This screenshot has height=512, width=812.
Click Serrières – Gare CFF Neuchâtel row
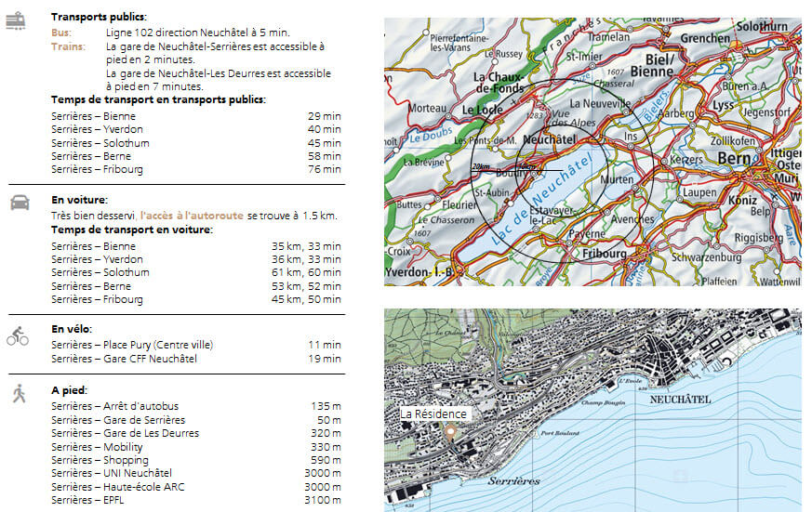[x=195, y=359]
